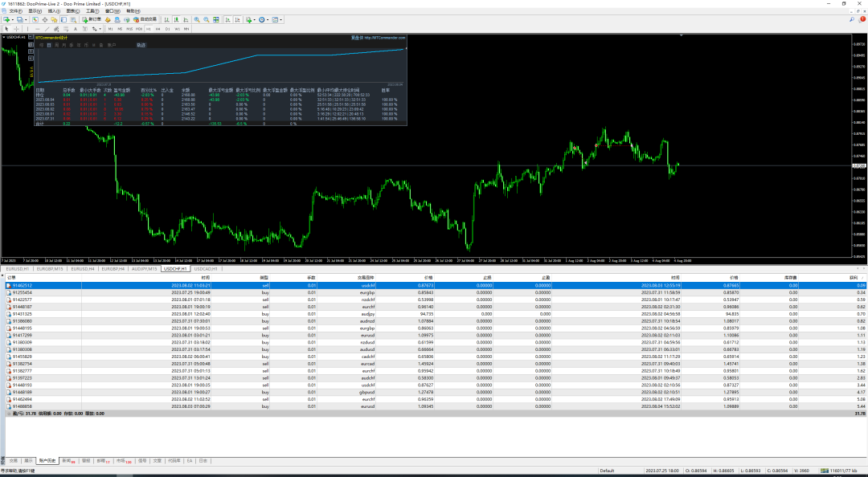Open the Profiles tool

coord(19,19)
